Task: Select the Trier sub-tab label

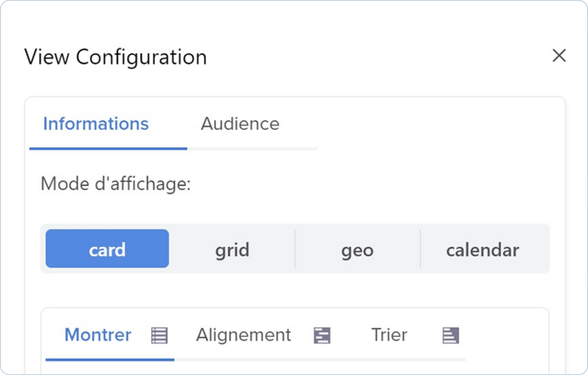Action: [389, 335]
